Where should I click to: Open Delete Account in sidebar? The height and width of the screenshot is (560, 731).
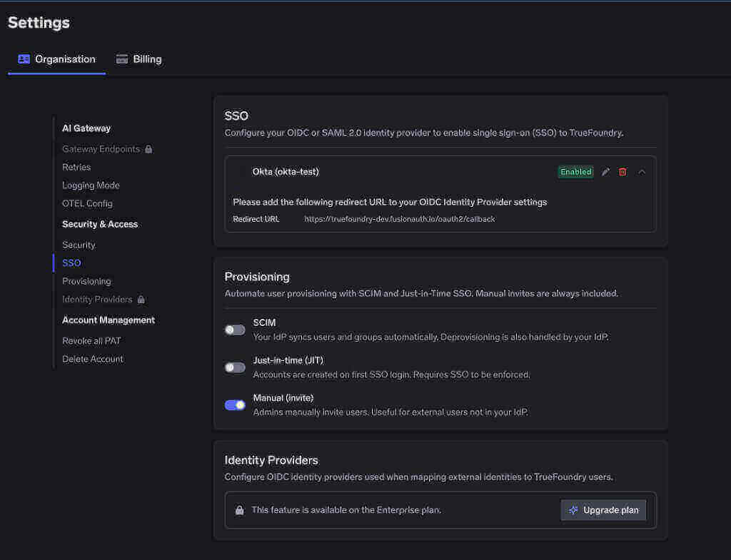pos(93,359)
